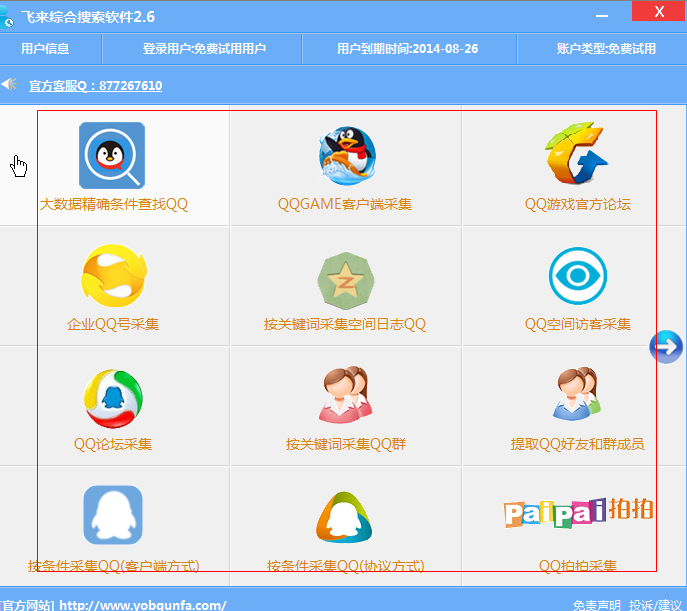
Task: Click 用户到期时间:2014-08-26 header item
Action: tap(407, 49)
